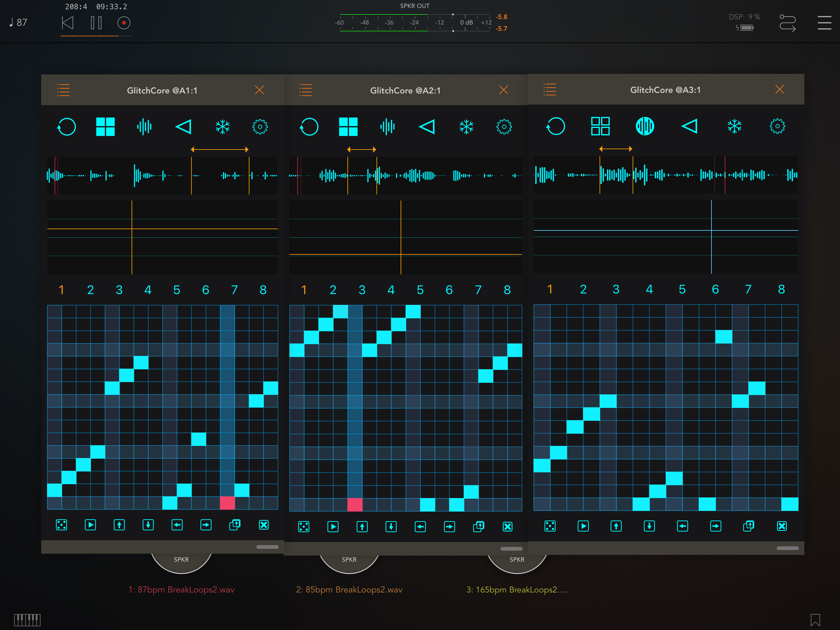Screen dimensions: 840x630
Task: Toggle the record button in the transport
Action: (124, 23)
